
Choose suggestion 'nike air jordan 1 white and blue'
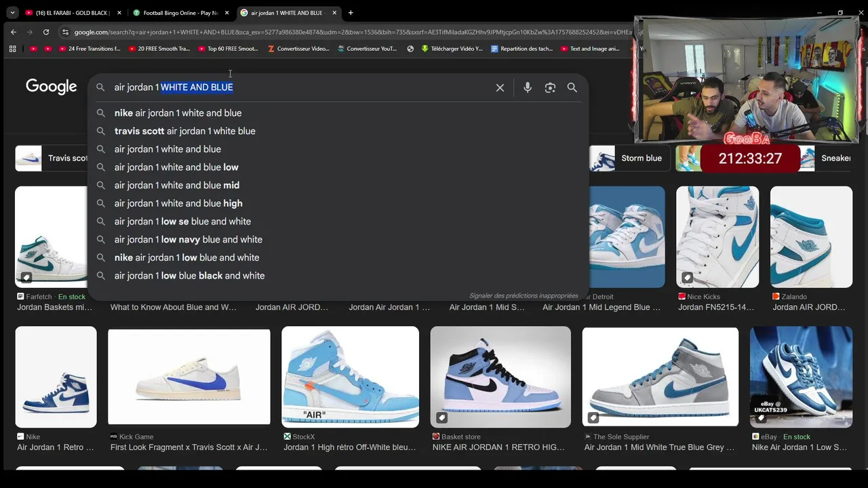click(338, 113)
